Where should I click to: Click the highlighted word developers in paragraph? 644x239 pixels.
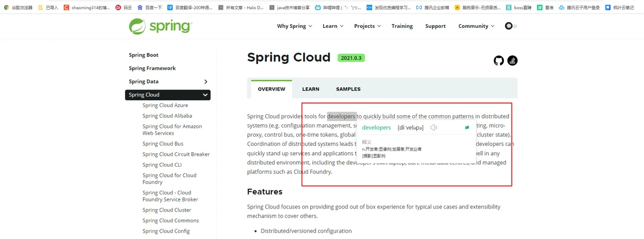pyautogui.click(x=342, y=116)
